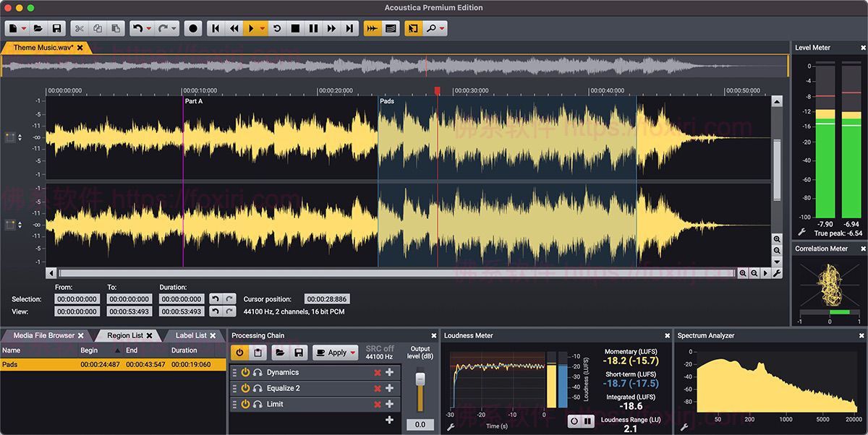
Task: Switch to spectral view mode
Action: [391, 28]
